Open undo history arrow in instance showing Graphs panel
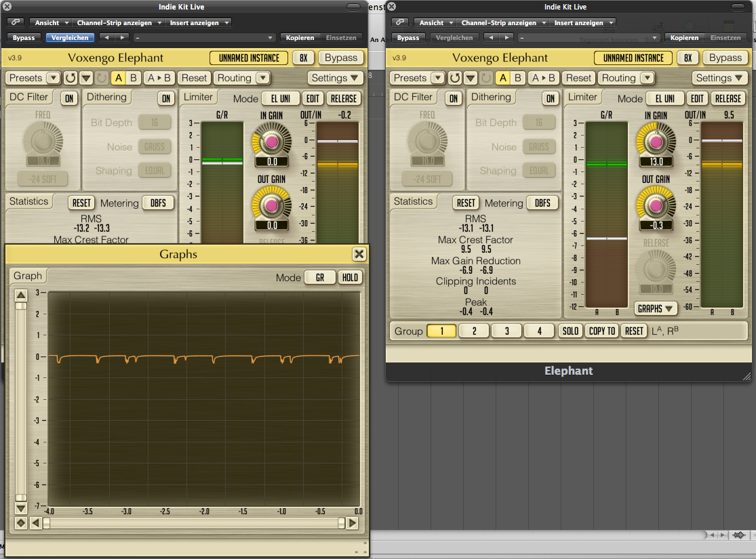 coord(86,78)
